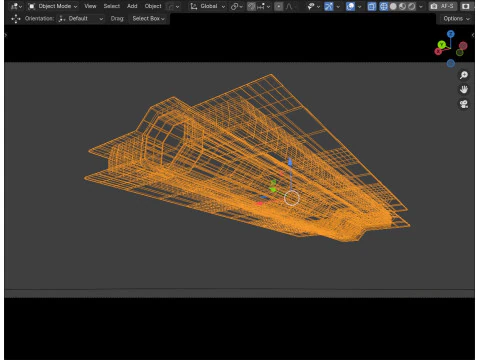Select Wireframe viewport shading
The height and width of the screenshot is (360, 480).
coord(384,6)
